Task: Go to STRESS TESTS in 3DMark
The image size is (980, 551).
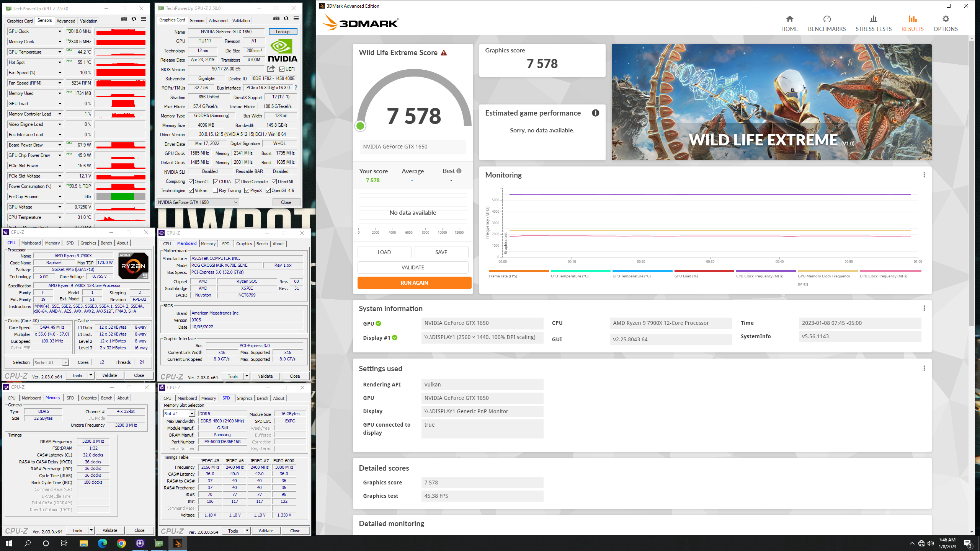Action: coord(874,23)
